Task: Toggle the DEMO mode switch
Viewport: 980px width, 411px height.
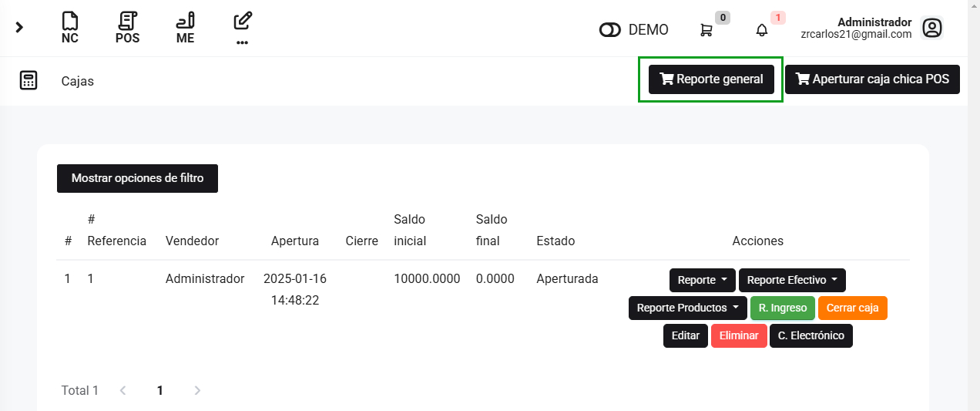Action: [610, 30]
